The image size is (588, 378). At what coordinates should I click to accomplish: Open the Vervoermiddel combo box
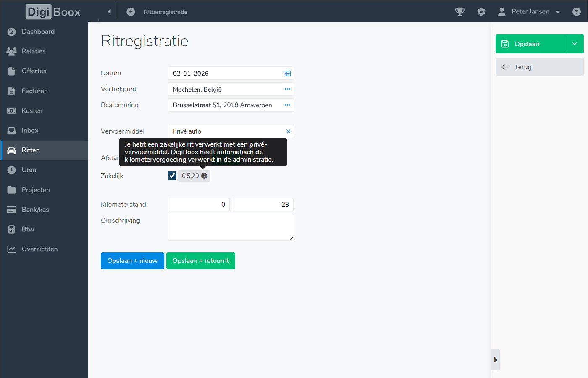[225, 131]
